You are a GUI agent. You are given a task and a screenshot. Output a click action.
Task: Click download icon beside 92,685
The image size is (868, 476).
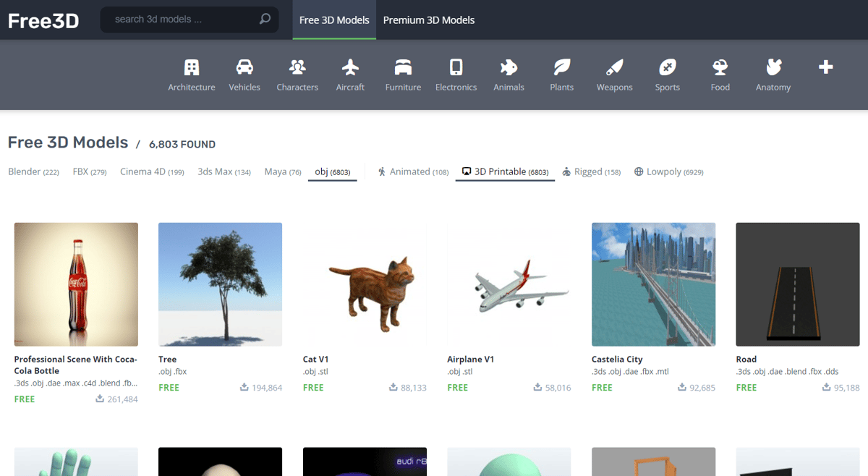[x=682, y=387]
